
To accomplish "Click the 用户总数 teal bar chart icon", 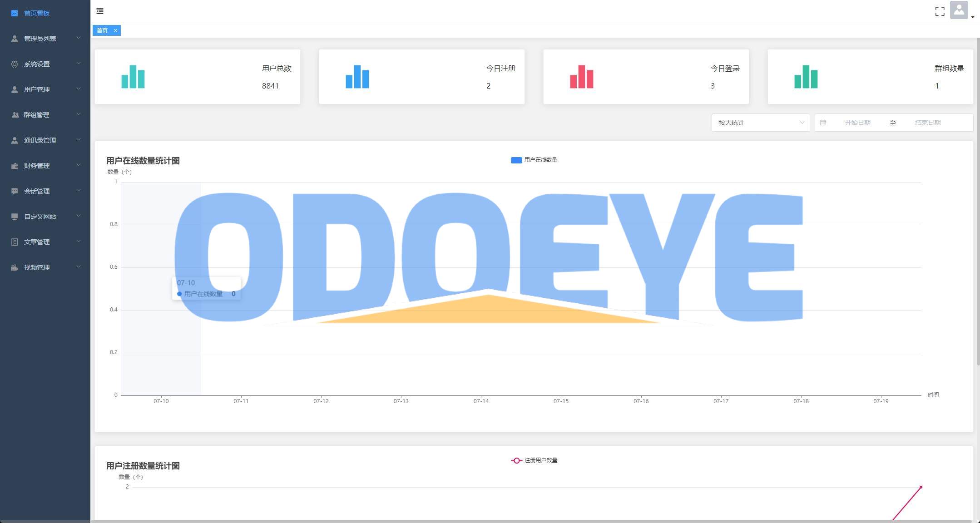I will [x=133, y=77].
